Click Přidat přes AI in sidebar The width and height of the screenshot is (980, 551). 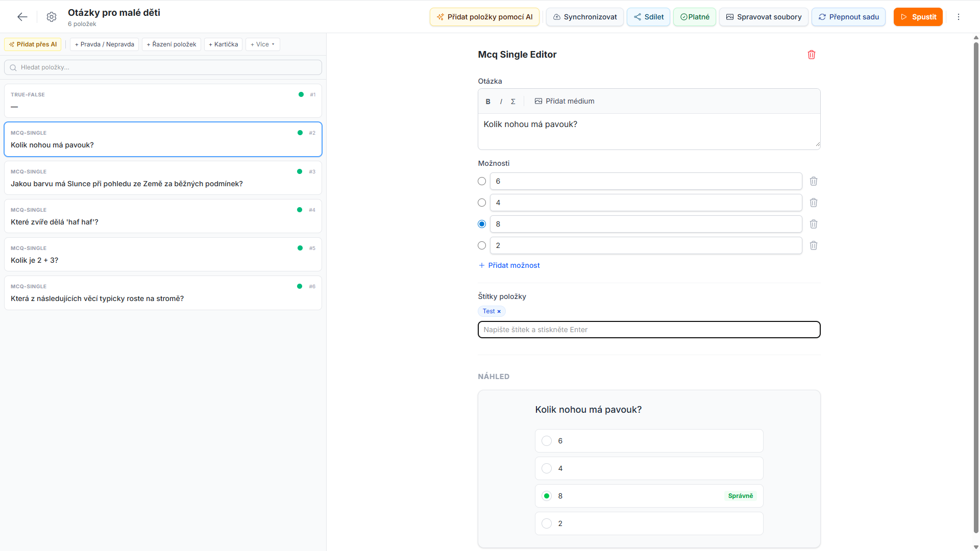pyautogui.click(x=33, y=44)
